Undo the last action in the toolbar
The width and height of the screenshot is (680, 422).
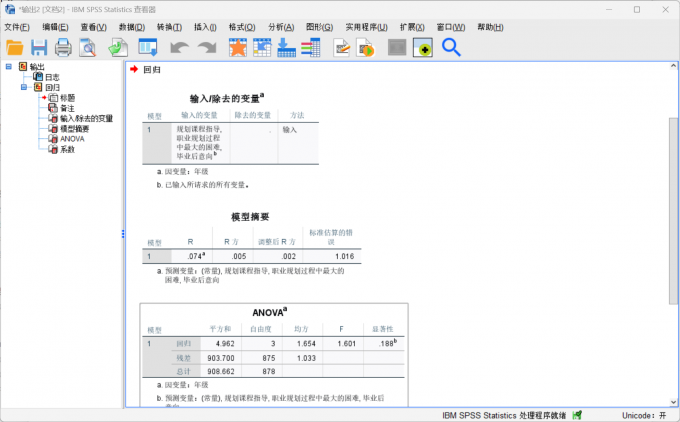[179, 47]
